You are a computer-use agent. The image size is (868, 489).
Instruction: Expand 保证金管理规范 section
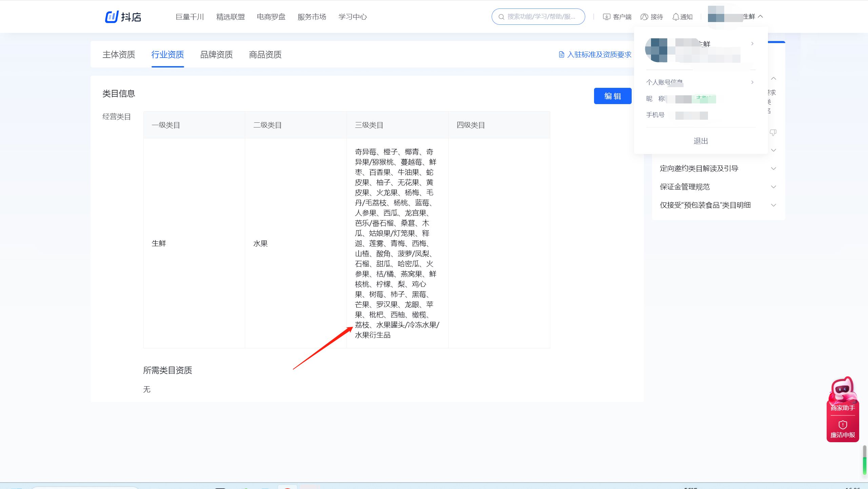[x=773, y=187]
